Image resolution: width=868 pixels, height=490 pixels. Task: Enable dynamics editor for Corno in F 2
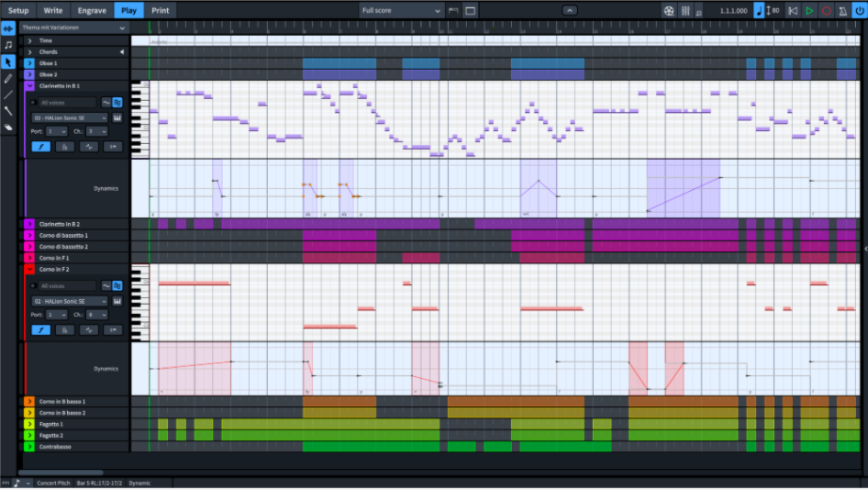(41, 329)
